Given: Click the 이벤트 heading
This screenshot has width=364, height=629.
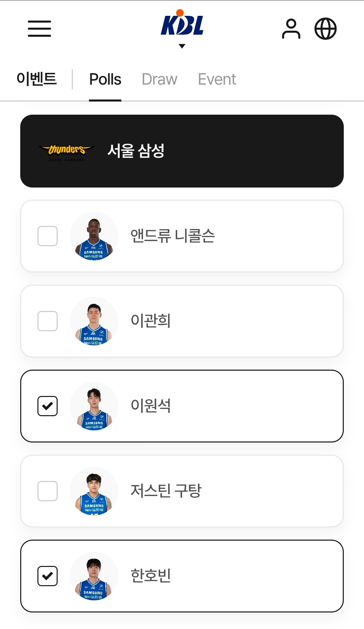Looking at the screenshot, I should click(x=37, y=79).
